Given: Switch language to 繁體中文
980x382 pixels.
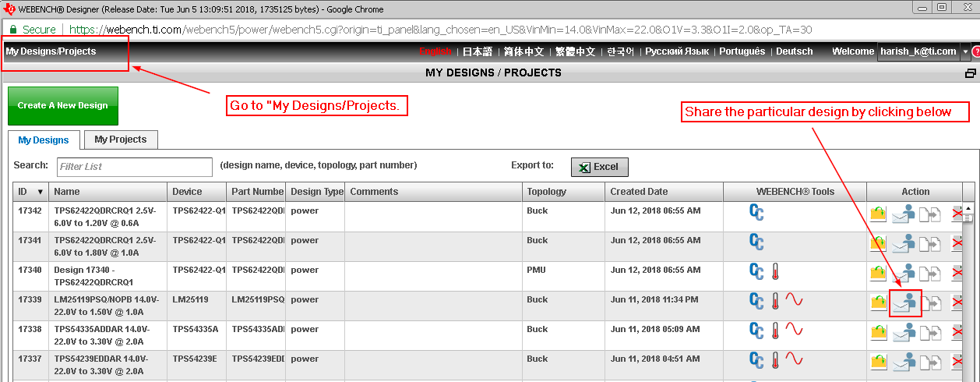Looking at the screenshot, I should (x=575, y=51).
